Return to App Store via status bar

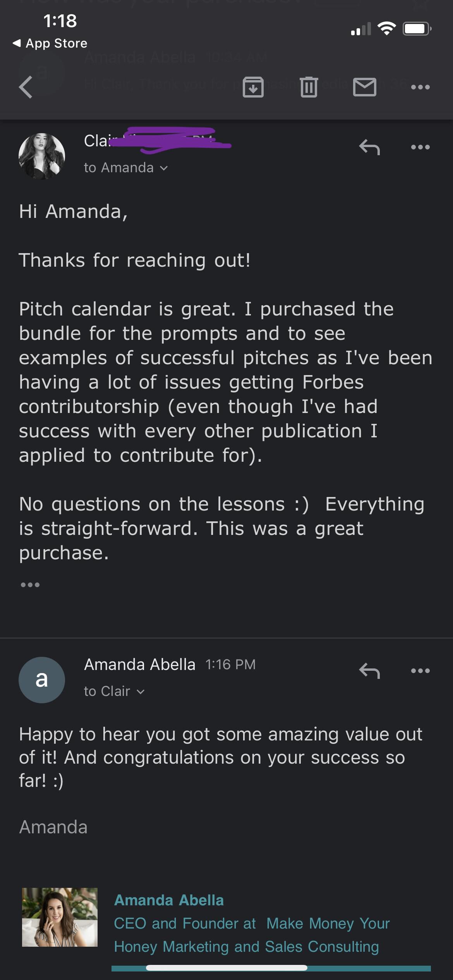click(x=50, y=43)
